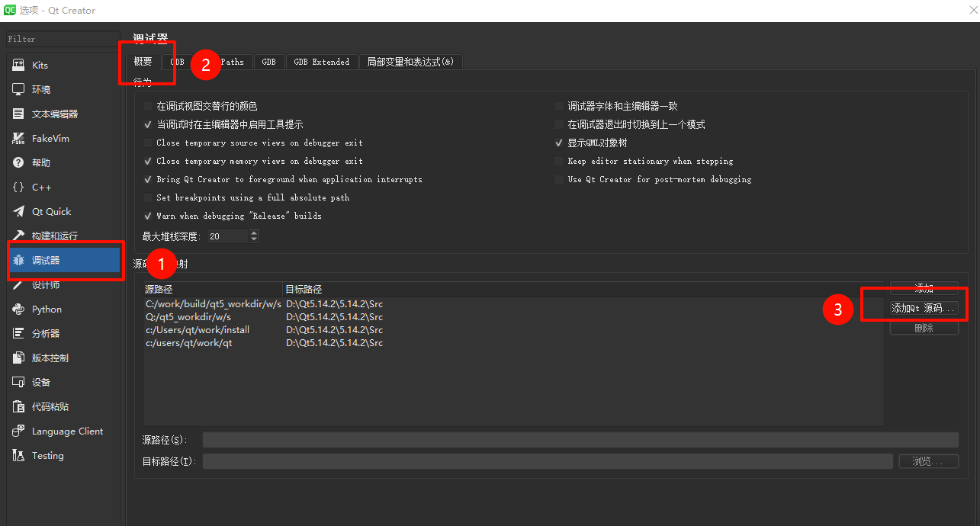Select the 构建和运行 hammer icon
980x526 pixels.
coord(18,236)
